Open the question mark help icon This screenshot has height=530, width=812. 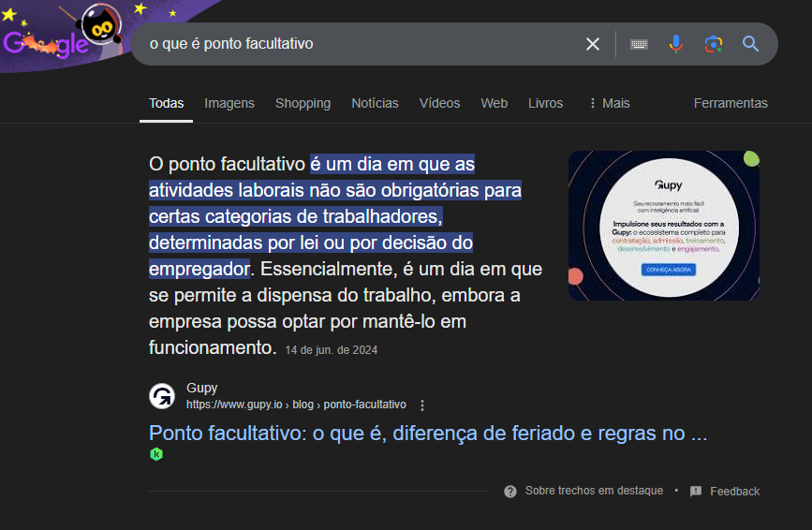pyautogui.click(x=510, y=492)
